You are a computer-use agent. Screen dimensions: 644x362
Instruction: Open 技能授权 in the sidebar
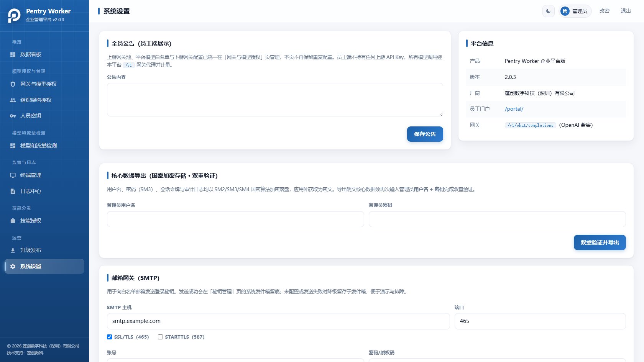point(44,221)
